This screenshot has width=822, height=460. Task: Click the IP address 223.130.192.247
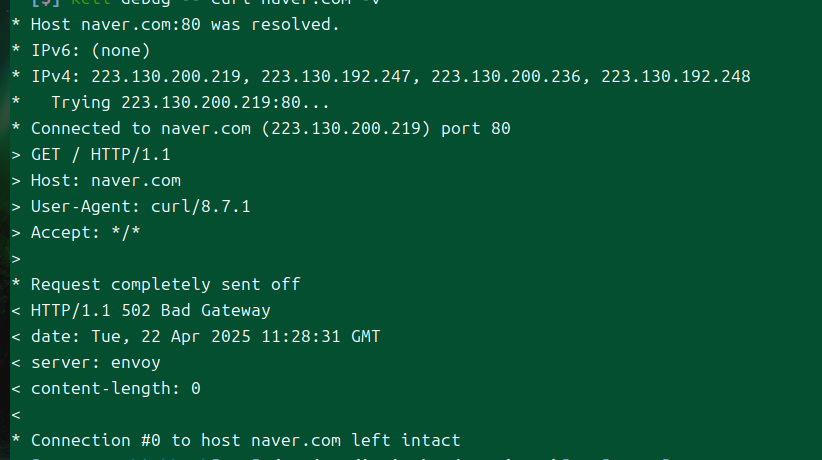pos(336,77)
